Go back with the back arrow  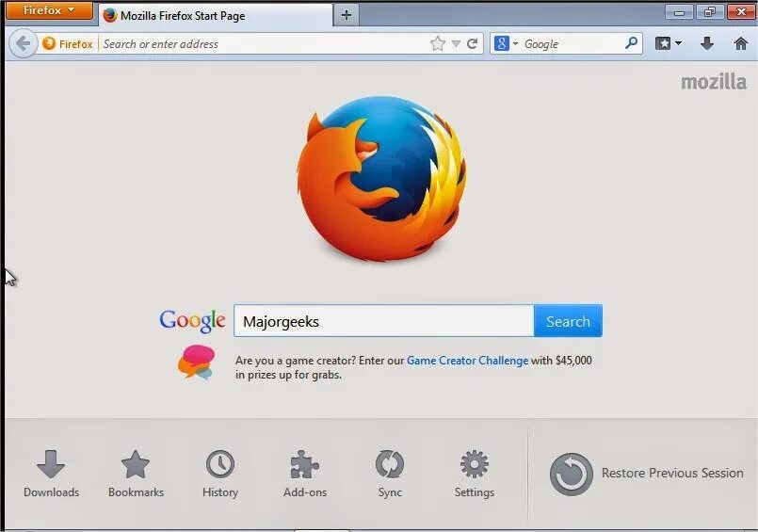(23, 43)
